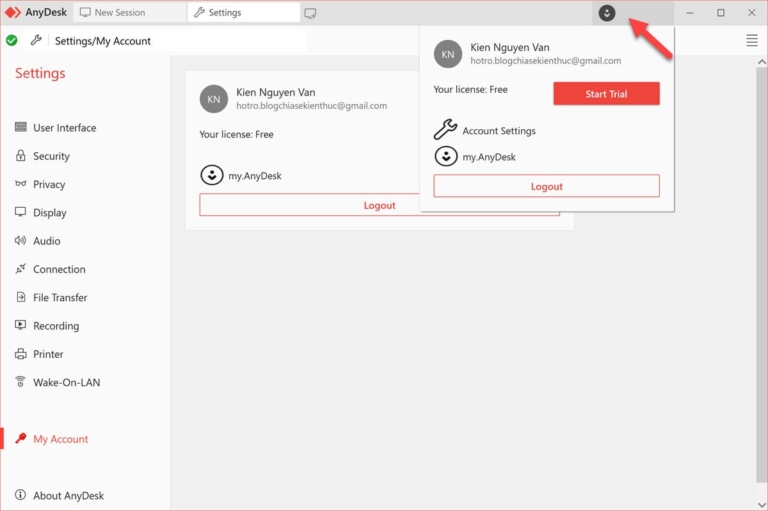Open the hamburger main menu

(x=752, y=41)
